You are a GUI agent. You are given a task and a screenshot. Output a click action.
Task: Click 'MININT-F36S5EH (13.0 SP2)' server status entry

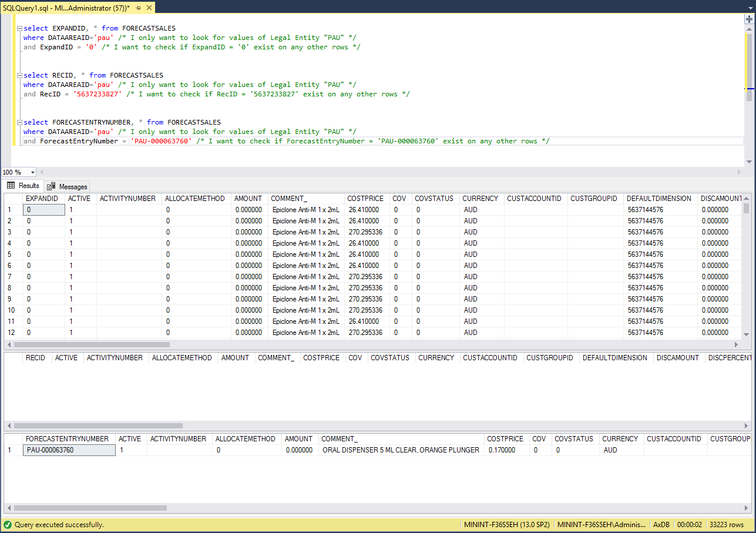[508, 525]
